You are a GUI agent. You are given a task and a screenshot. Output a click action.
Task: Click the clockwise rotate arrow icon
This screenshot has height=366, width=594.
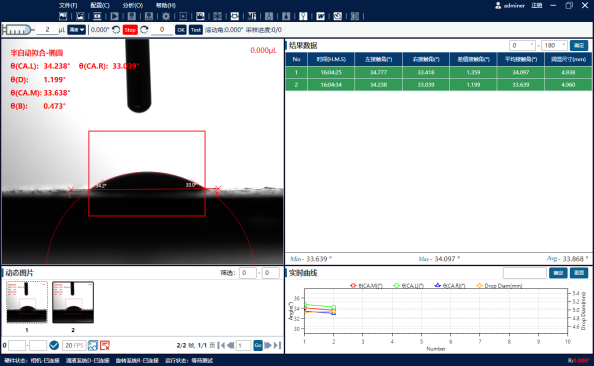click(144, 30)
